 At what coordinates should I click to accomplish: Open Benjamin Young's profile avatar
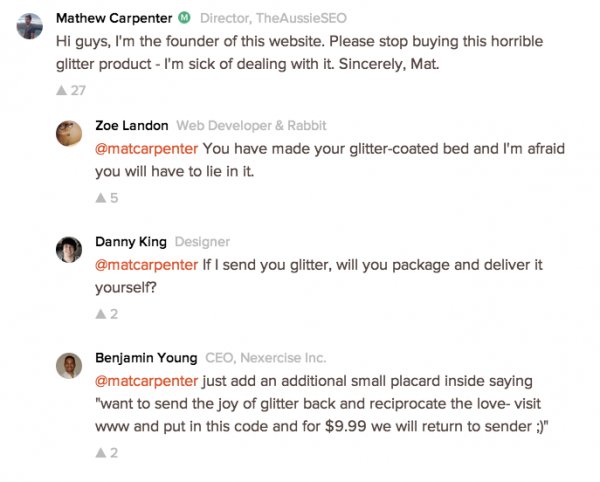(x=69, y=366)
